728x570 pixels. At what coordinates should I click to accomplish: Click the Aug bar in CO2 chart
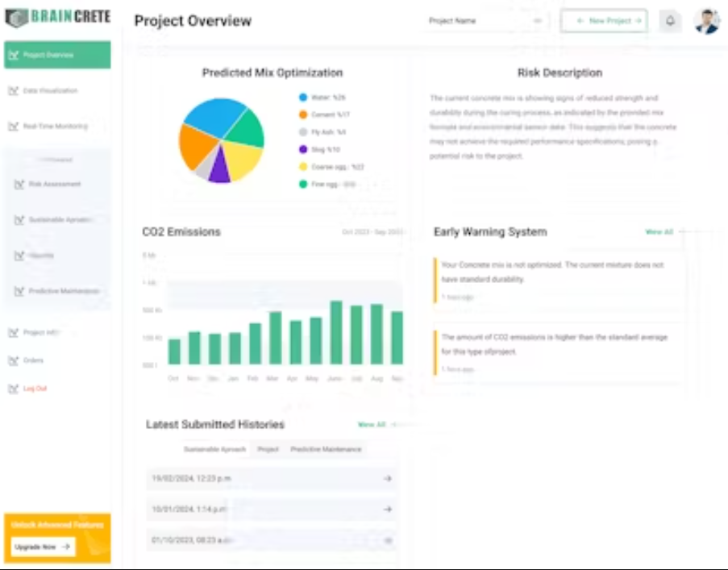click(x=376, y=334)
